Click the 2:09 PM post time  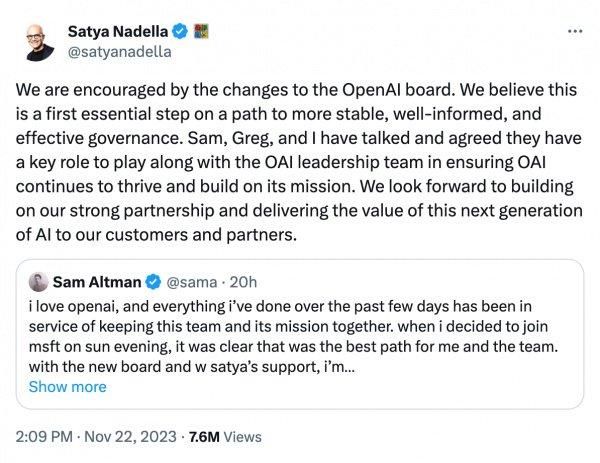(x=43, y=437)
